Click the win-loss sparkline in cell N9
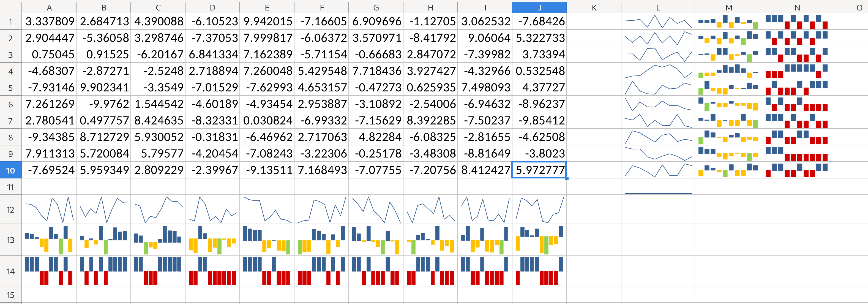868x304 pixels. [797, 153]
